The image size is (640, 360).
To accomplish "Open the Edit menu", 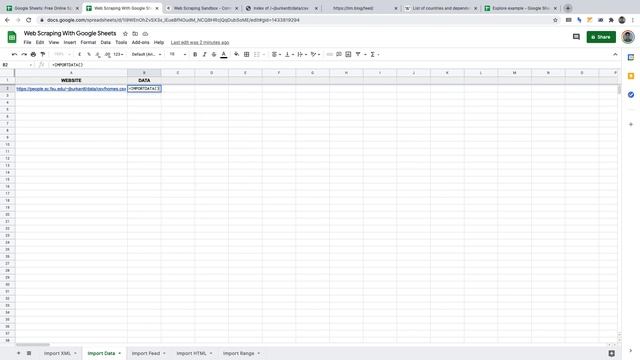I will click(40, 42).
